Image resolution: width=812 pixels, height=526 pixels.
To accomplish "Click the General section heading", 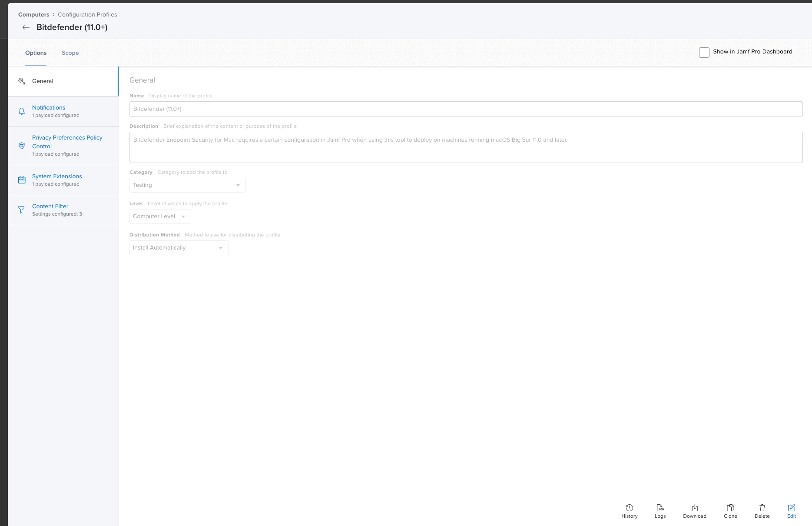I will tap(142, 80).
